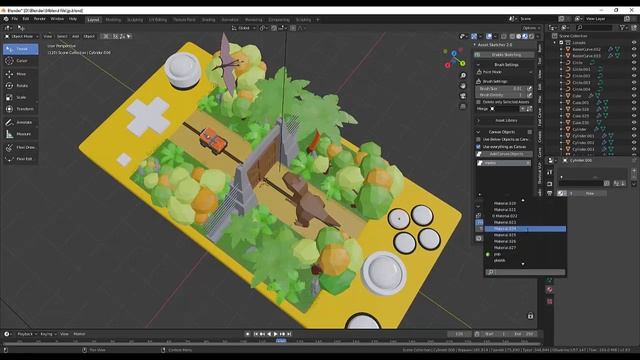Switch to the UV Editing workspace tab
Screen dimensions: 640x360
point(158,20)
